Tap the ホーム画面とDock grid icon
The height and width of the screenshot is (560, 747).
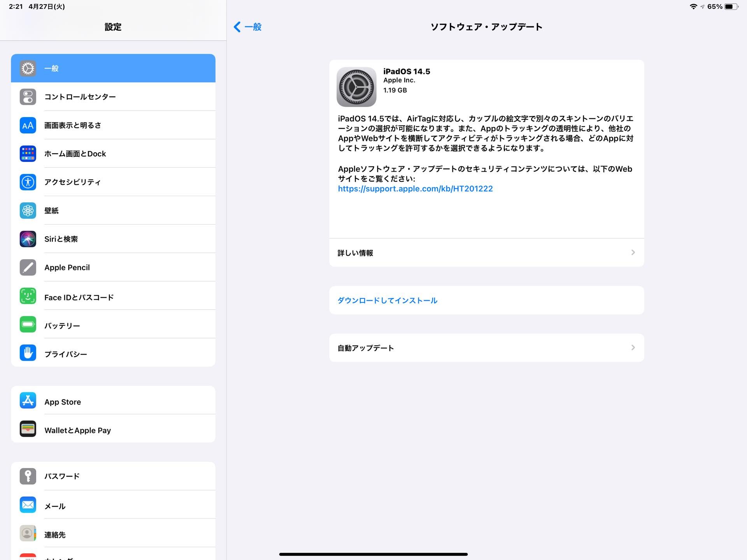click(28, 154)
